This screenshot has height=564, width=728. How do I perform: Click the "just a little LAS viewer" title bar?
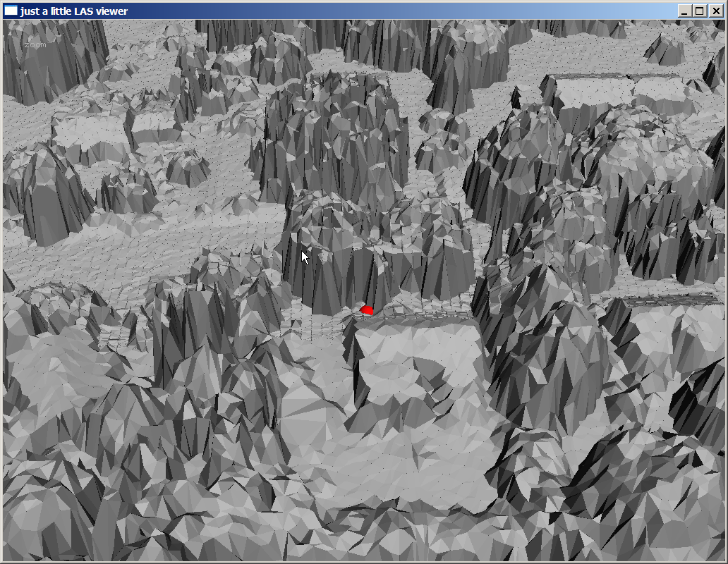click(x=282, y=11)
